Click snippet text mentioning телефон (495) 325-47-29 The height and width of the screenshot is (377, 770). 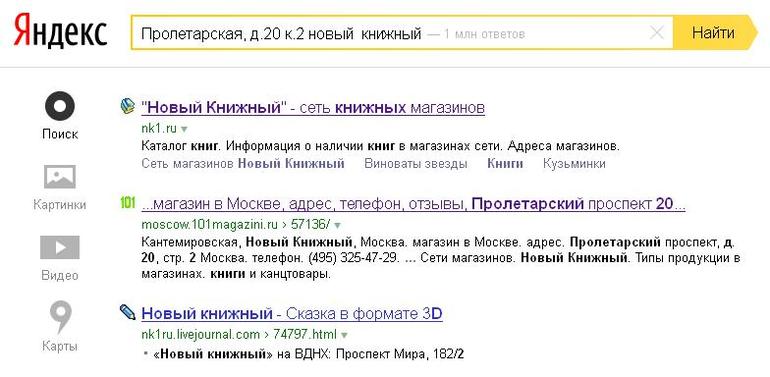click(440, 258)
